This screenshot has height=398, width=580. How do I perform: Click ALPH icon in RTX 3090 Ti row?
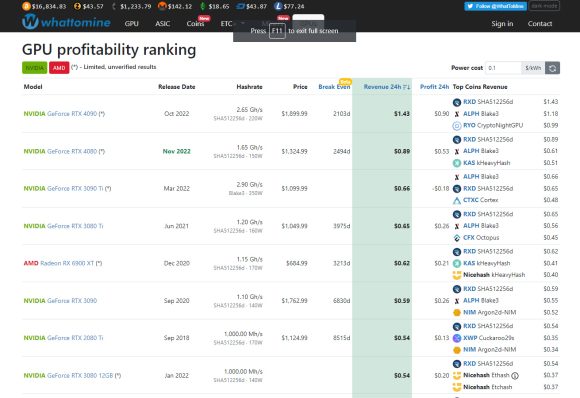coord(457,177)
